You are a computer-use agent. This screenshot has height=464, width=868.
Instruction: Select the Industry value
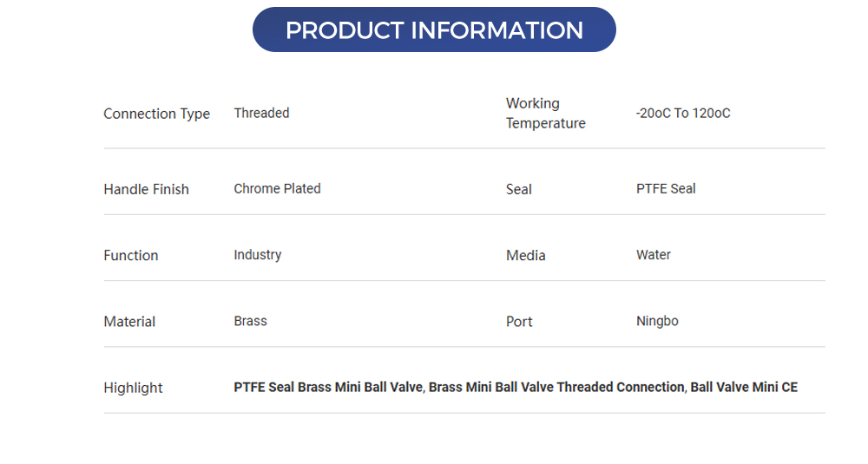(x=257, y=254)
